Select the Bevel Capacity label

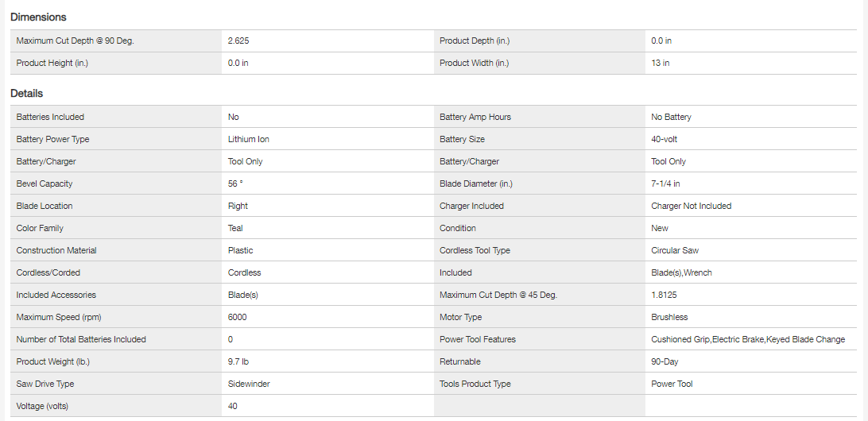(45, 183)
